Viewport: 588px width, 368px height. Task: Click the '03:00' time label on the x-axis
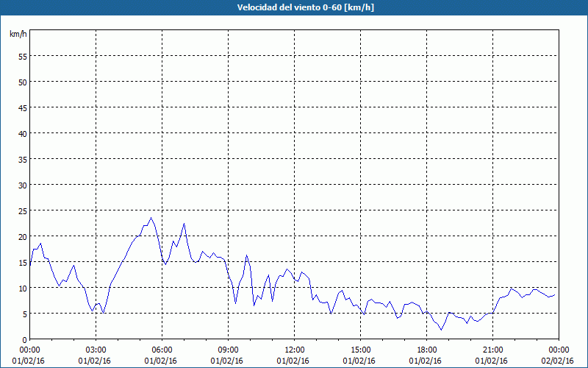pos(96,350)
